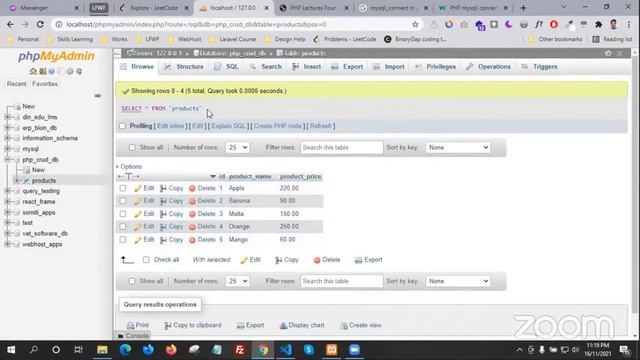Open Firefox from the taskbar
Viewport: 640px width, 360px height.
(171, 350)
